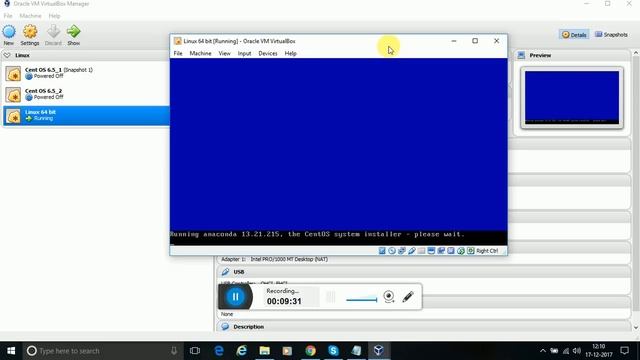
Task: Click the shared folders icon in VM status bar
Action: (421, 251)
